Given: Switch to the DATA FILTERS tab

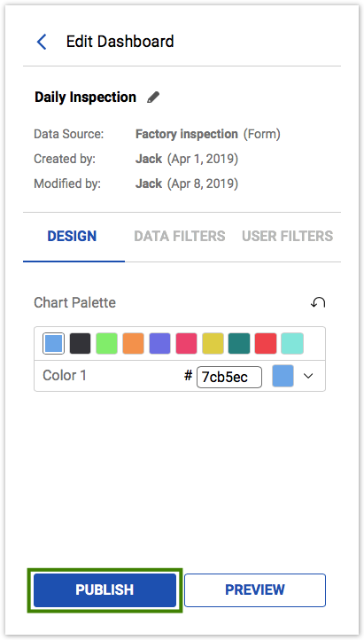Looking at the screenshot, I should coord(180,236).
